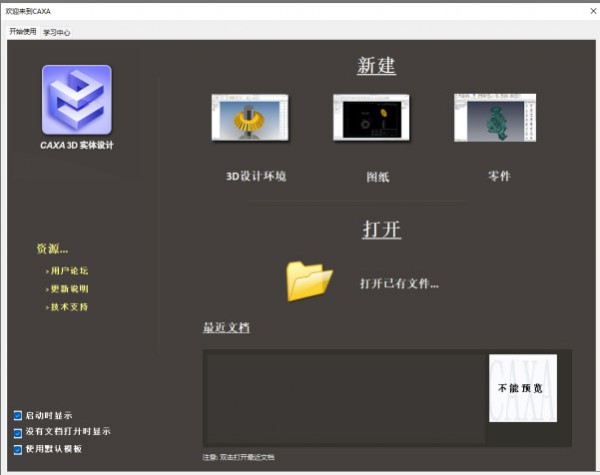Open the 3D设计环境 thumbnail
The image size is (600, 475).
click(x=250, y=118)
